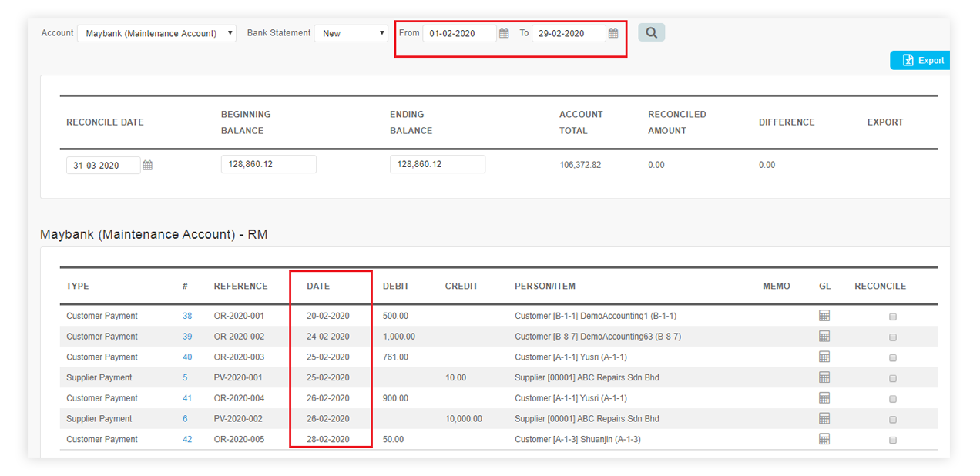
Task: Tick reconcile checkbox for PV-2020-002
Action: (893, 420)
